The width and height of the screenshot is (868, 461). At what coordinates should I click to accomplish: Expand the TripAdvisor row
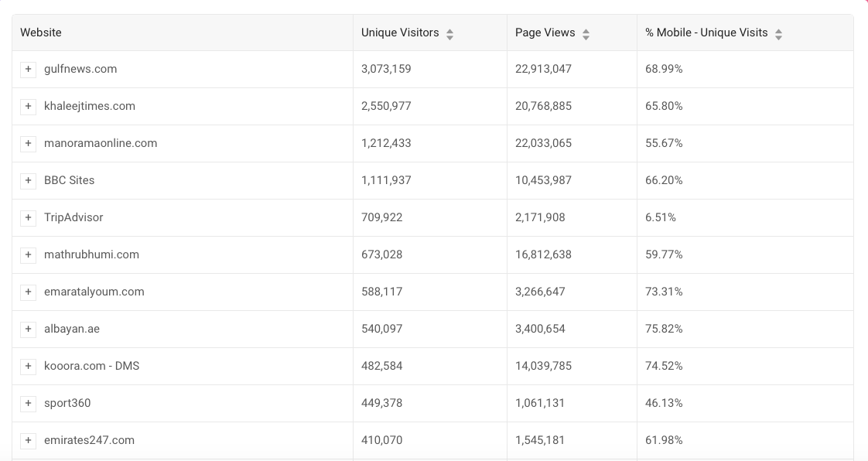28,217
